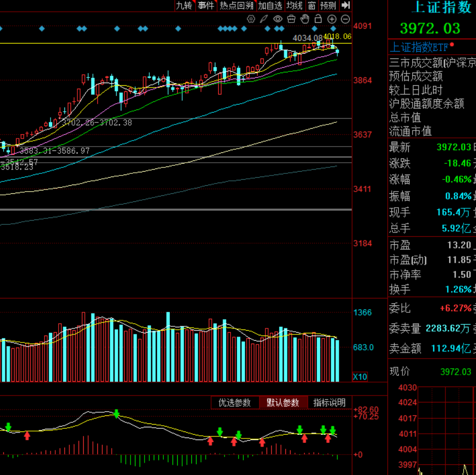The image size is (476, 475).
Task: Open the 窗 window dropdown
Action: click(x=312, y=5)
